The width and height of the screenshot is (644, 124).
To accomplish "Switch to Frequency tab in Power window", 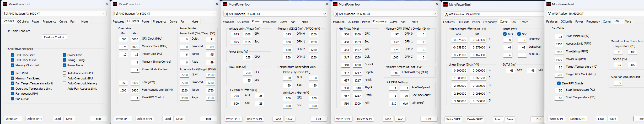I will [270, 22].
